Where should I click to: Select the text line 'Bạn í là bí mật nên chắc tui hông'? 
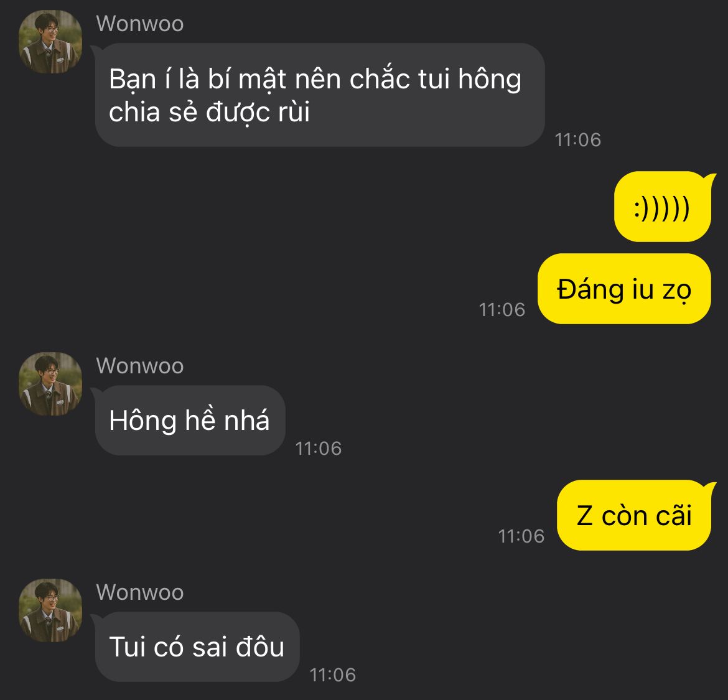point(315,80)
